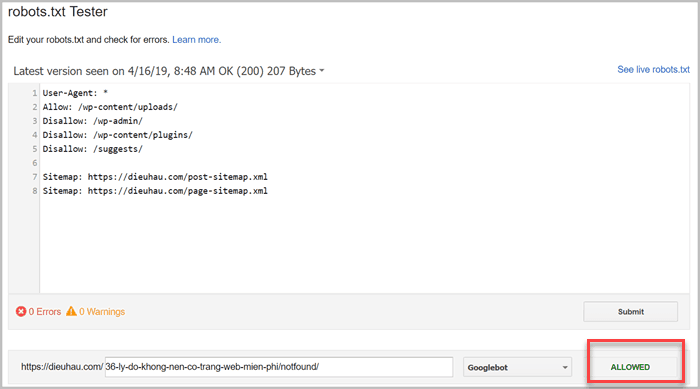Open 'See live robots.txt' link
The image size is (700, 389).
(653, 70)
